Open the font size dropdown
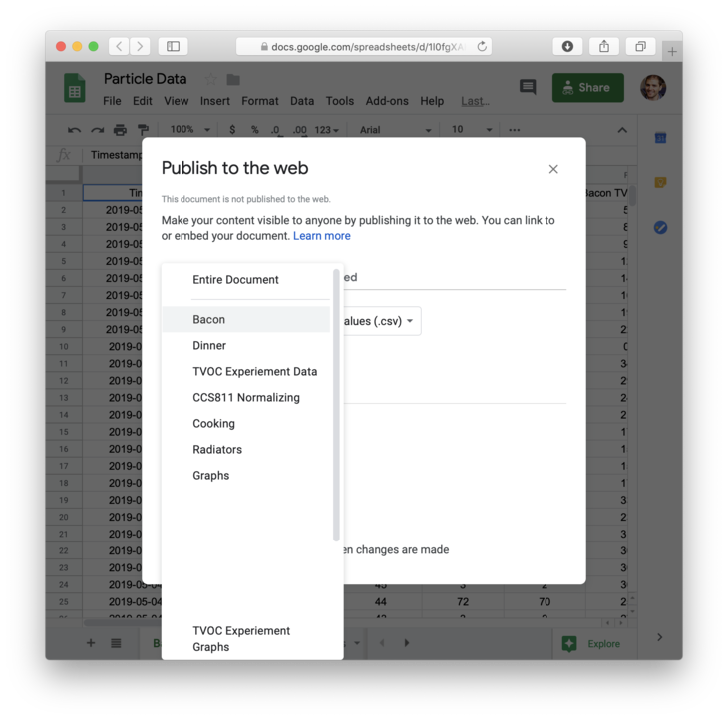Viewport: 728px width, 720px height. 472,130
